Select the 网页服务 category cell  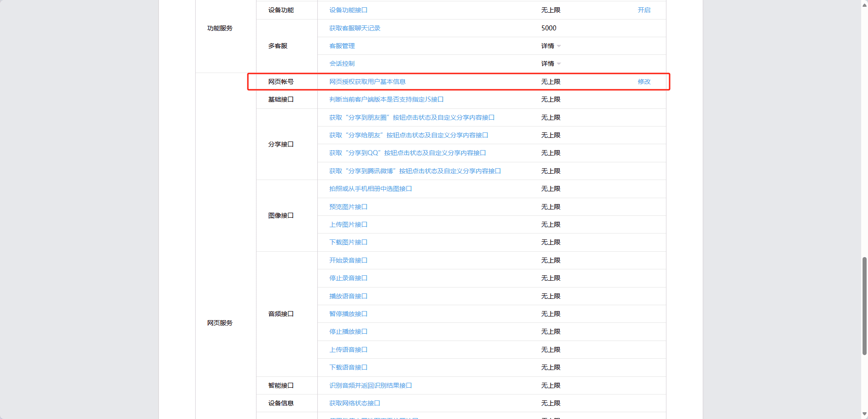coord(220,323)
